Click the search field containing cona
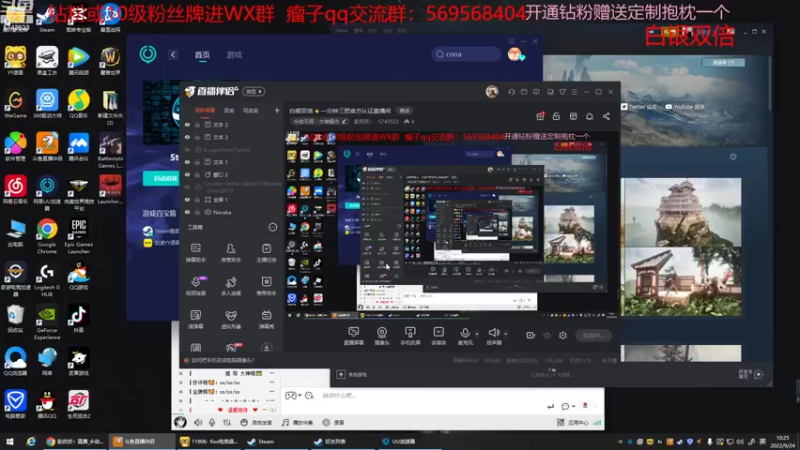800x450 pixels. pos(466,54)
